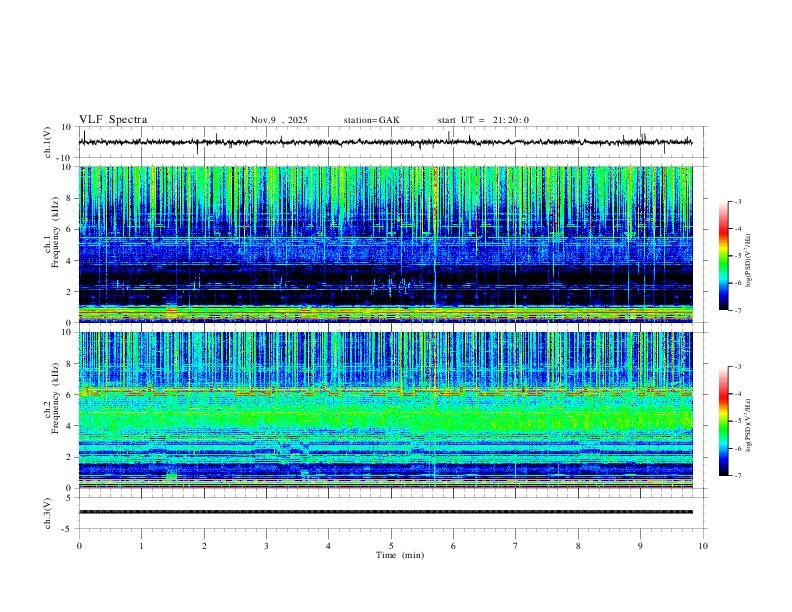
Task: Click the ch.1 spectrogram color bar
Action: click(723, 256)
